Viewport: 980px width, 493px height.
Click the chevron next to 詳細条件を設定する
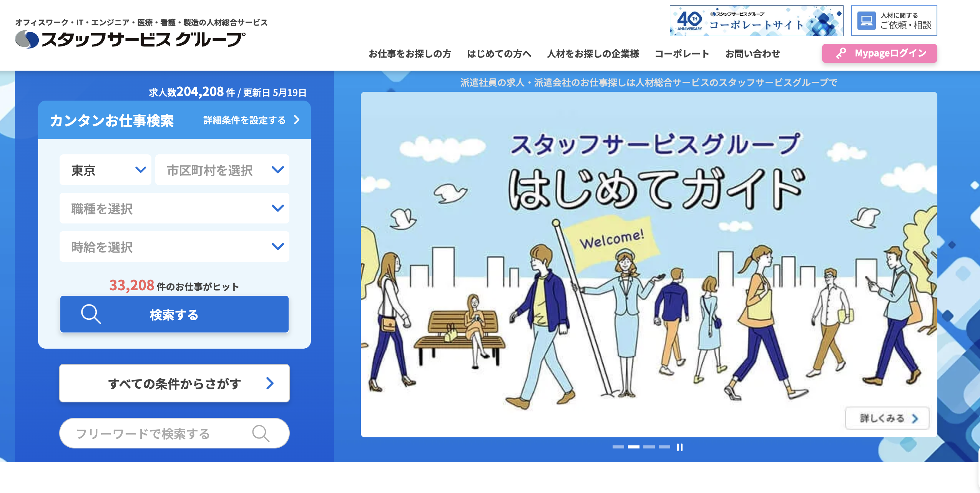[x=296, y=120]
